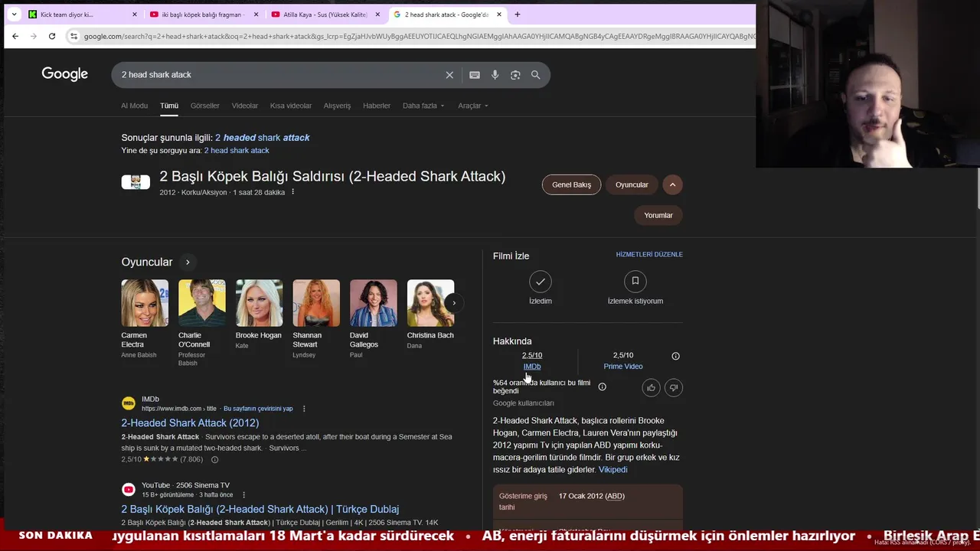The height and width of the screenshot is (551, 980).
Task: Open the '2-Headed Shark Attack (2012)' IMDb result
Action: [x=190, y=423]
